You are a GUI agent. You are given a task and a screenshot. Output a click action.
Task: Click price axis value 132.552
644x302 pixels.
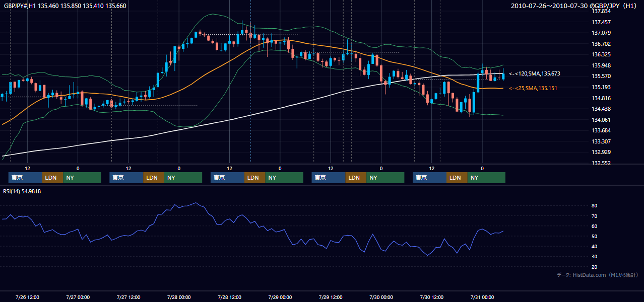click(601, 163)
